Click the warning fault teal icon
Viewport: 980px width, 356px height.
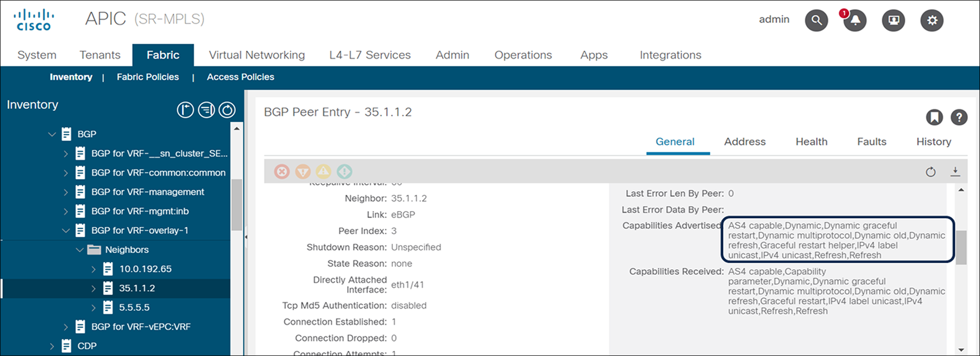point(344,171)
